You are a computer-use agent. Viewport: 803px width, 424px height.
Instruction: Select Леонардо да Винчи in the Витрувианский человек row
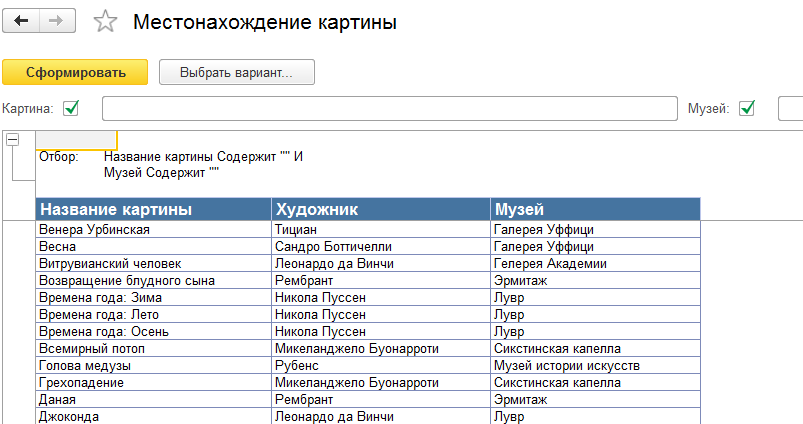pyautogui.click(x=381, y=263)
